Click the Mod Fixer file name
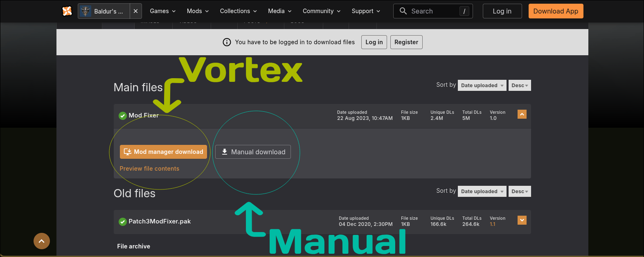 tap(144, 115)
